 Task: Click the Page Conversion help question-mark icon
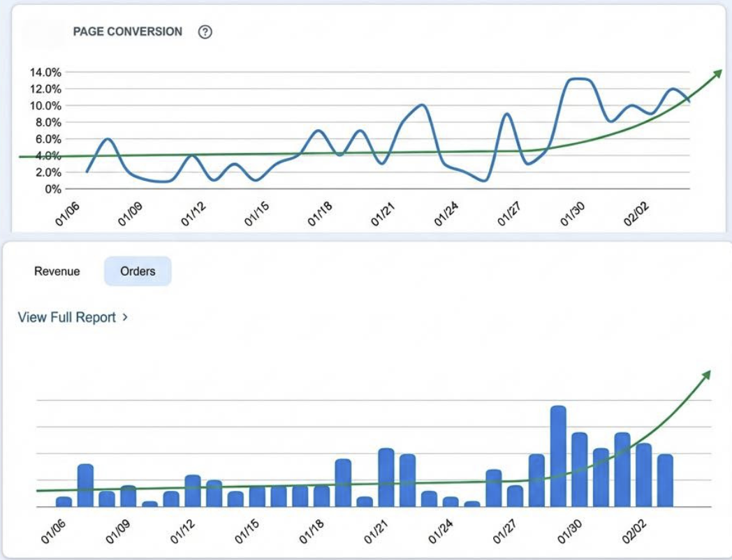point(205,32)
